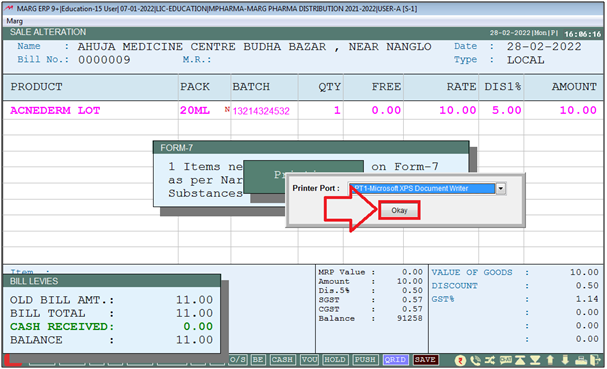Image resolution: width=607 pixels, height=369 pixels.
Task: Click the shuffle arrows icon in bottom bar
Action: click(490, 360)
